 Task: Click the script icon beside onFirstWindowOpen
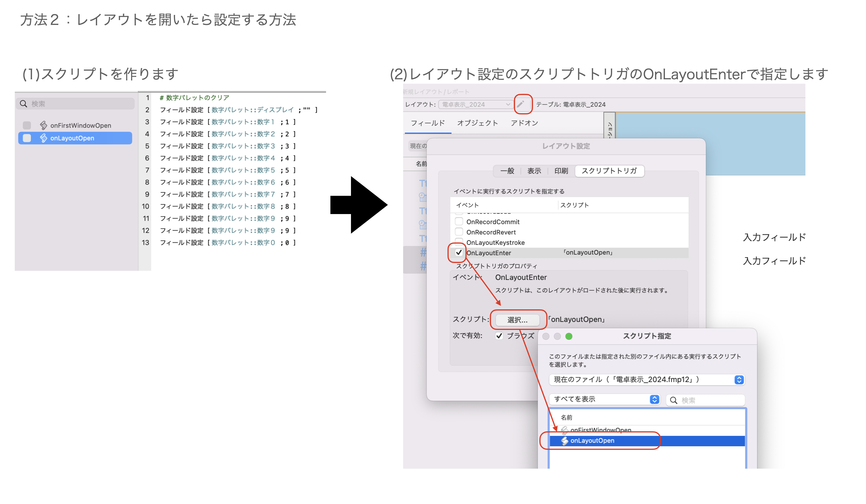point(44,125)
